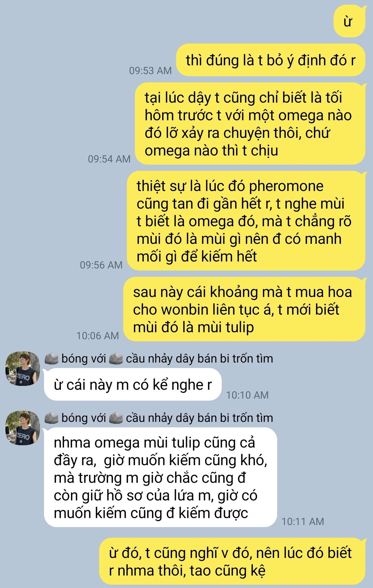Viewport: 373px width, 588px height.
Task: Select the "ừ" yellow message bubble
Action: pyautogui.click(x=349, y=21)
